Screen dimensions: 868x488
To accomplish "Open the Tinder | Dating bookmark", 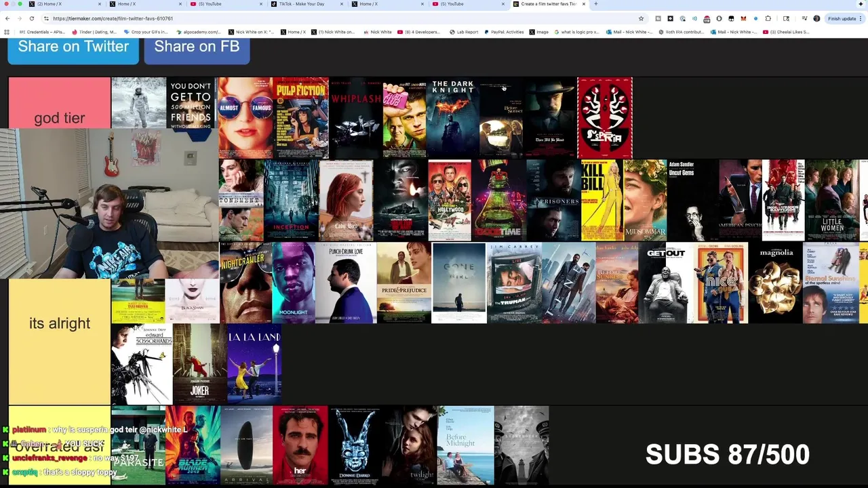I will [94, 32].
